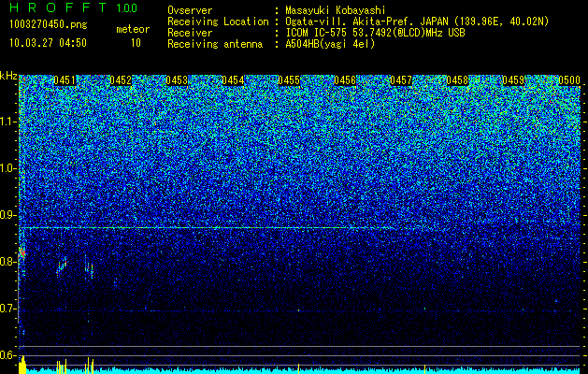Click the 0458 time marker
The height and width of the screenshot is (374, 588).
coord(457,80)
